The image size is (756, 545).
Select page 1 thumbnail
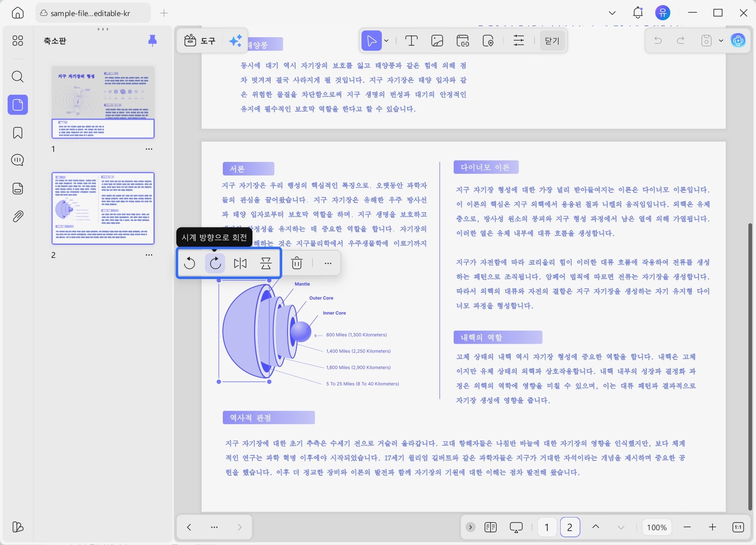(x=103, y=102)
